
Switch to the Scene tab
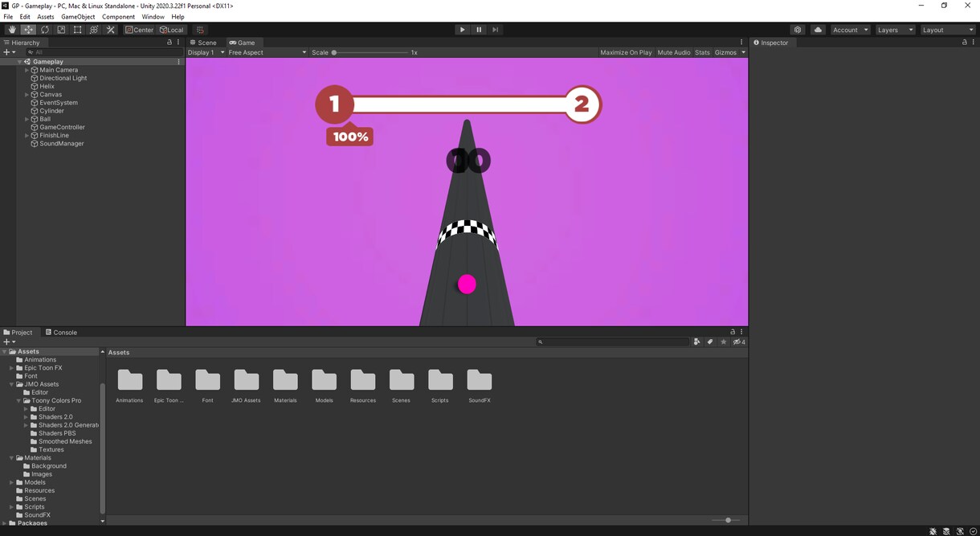pyautogui.click(x=203, y=43)
